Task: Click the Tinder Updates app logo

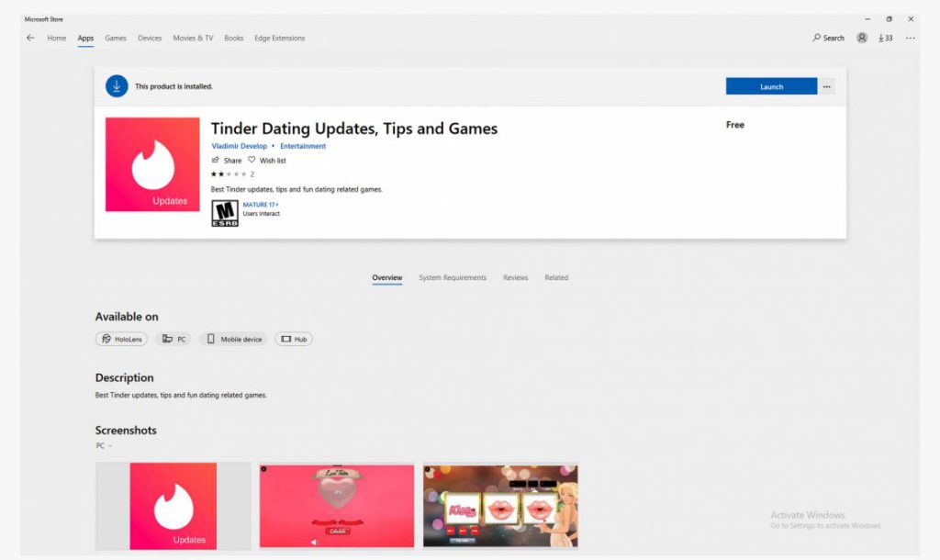Action: pyautogui.click(x=152, y=164)
